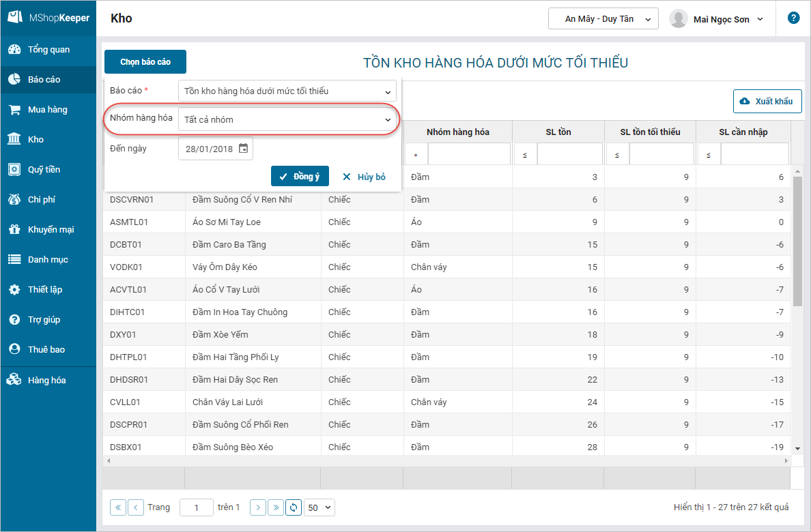This screenshot has height=532, width=811.
Task: Open the calendar date picker icon
Action: tap(243, 149)
